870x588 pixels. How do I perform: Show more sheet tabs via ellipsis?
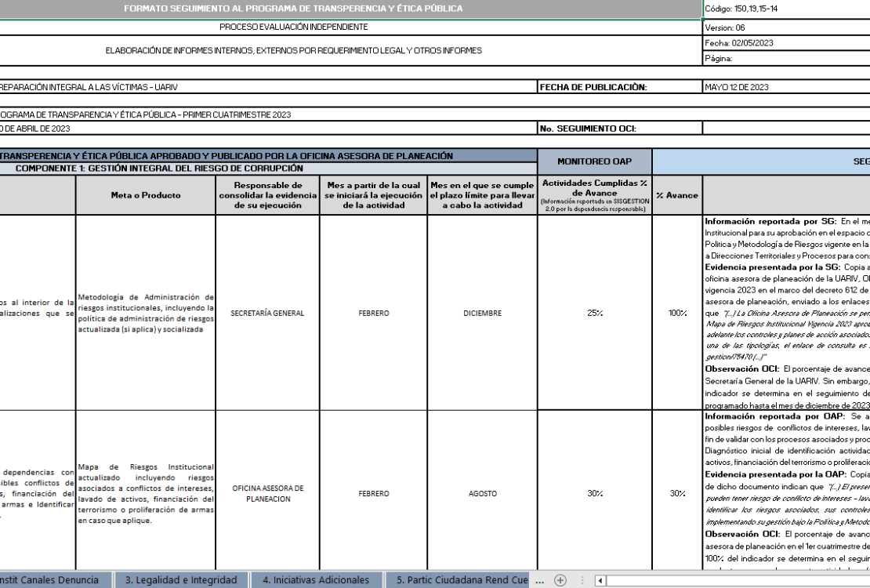(x=539, y=580)
